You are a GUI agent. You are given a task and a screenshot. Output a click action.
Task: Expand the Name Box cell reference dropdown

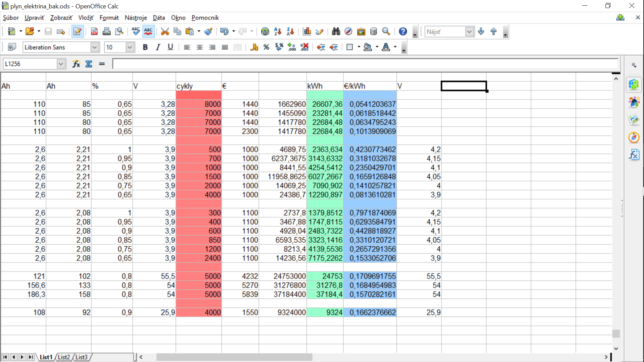(61, 64)
